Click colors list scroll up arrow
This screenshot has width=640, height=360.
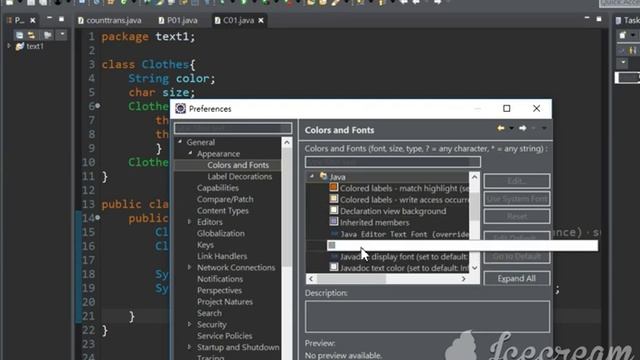pos(474,177)
